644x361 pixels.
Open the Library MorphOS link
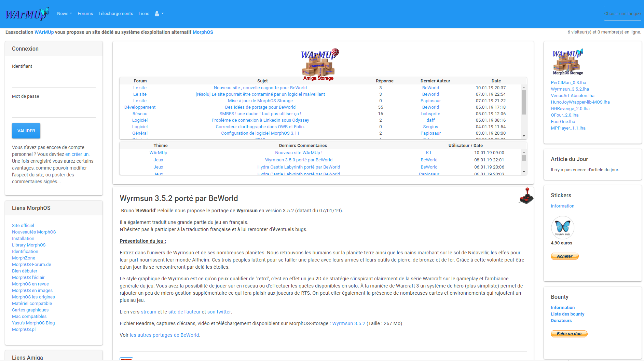click(29, 245)
